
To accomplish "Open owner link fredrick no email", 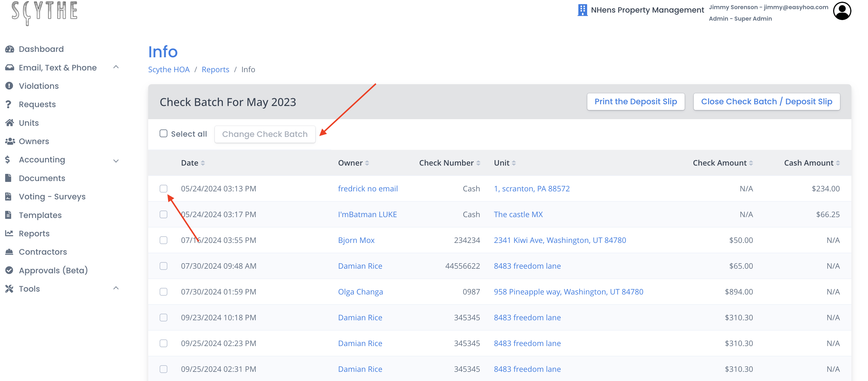I will (368, 189).
